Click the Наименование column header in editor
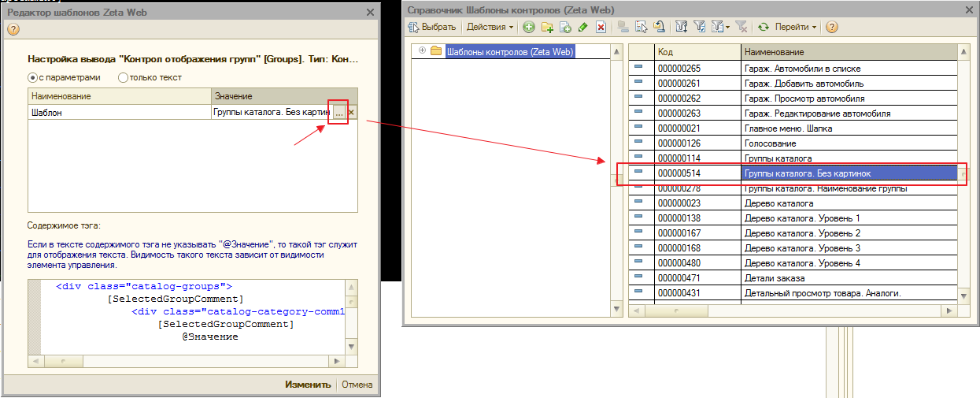Screen dimensions: 980x398 coord(120,96)
